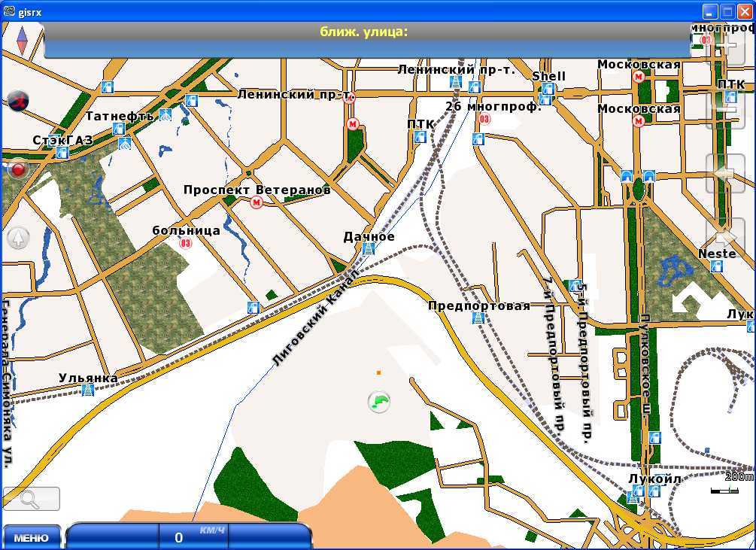Click the green vehicle position marker
Screen dimensions: 756x550
(381, 402)
